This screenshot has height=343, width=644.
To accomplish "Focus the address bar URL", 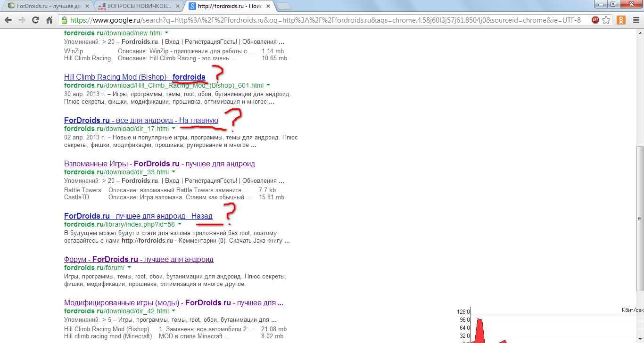I will pos(325,20).
